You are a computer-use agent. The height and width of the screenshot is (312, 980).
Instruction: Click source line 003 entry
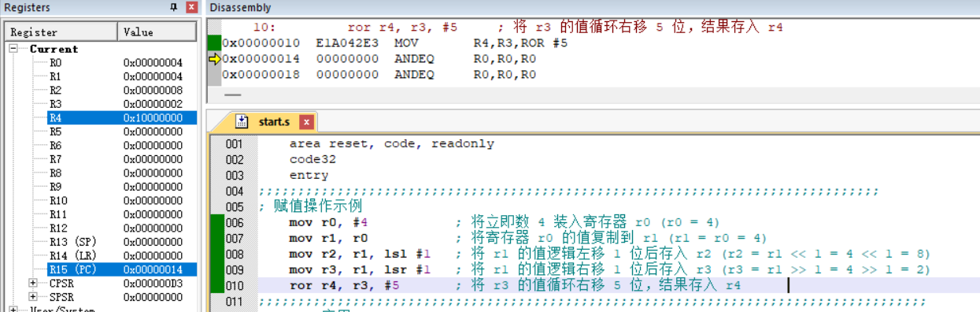309,175
